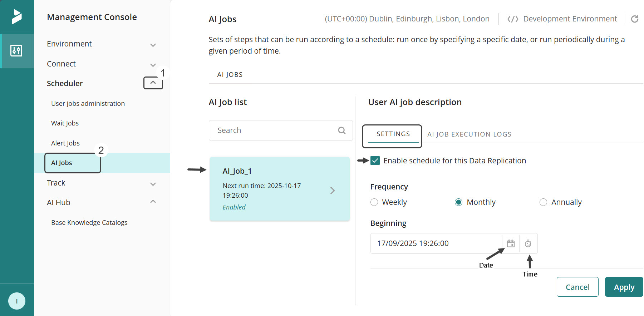Uncheck Enable schedule for this Data Replication
The image size is (644, 316).
click(x=375, y=161)
